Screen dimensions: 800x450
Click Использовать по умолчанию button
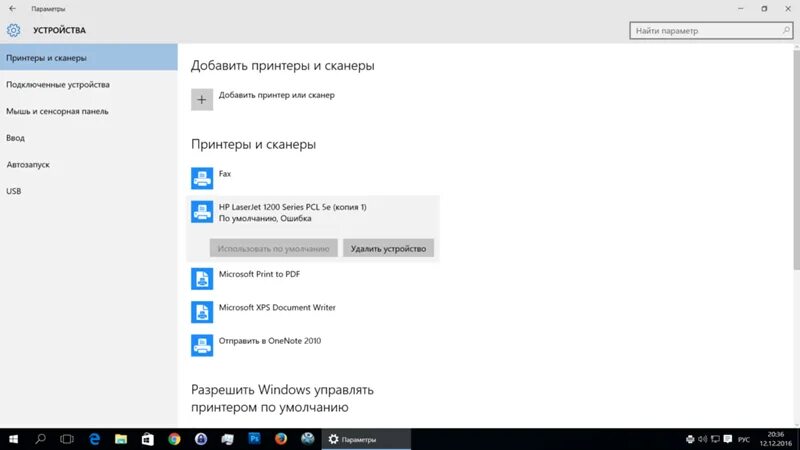click(273, 248)
